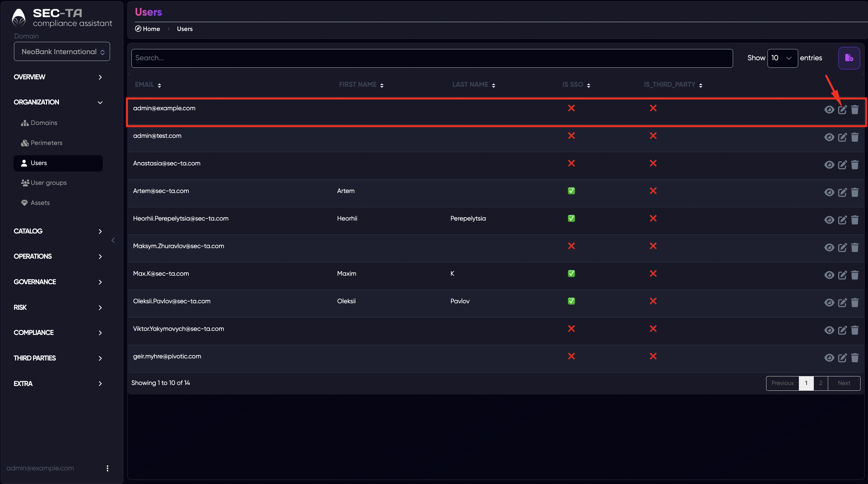Viewport: 868px width, 484px height.
Task: View details of geir.myhre@pivotic.com
Action: coord(829,358)
